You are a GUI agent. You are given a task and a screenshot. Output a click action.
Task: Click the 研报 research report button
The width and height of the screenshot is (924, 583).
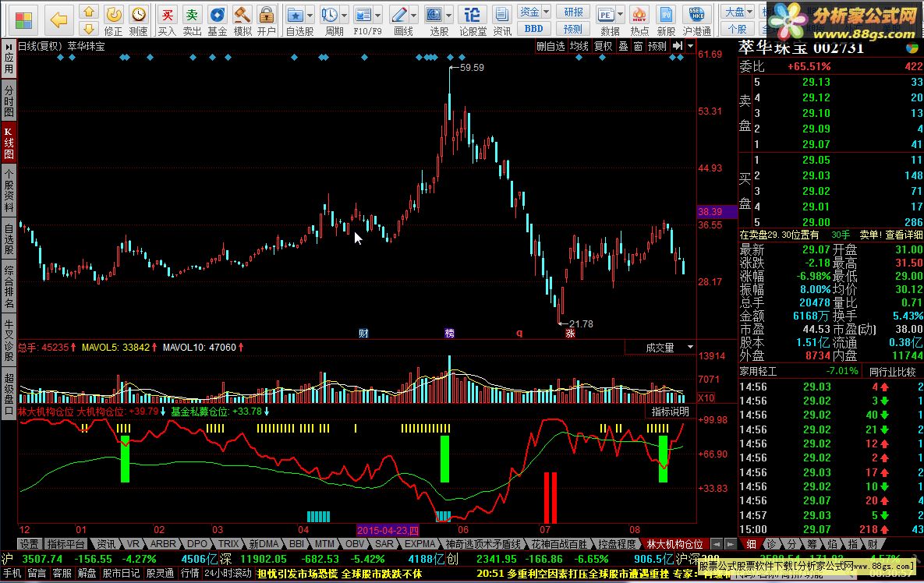[x=573, y=12]
